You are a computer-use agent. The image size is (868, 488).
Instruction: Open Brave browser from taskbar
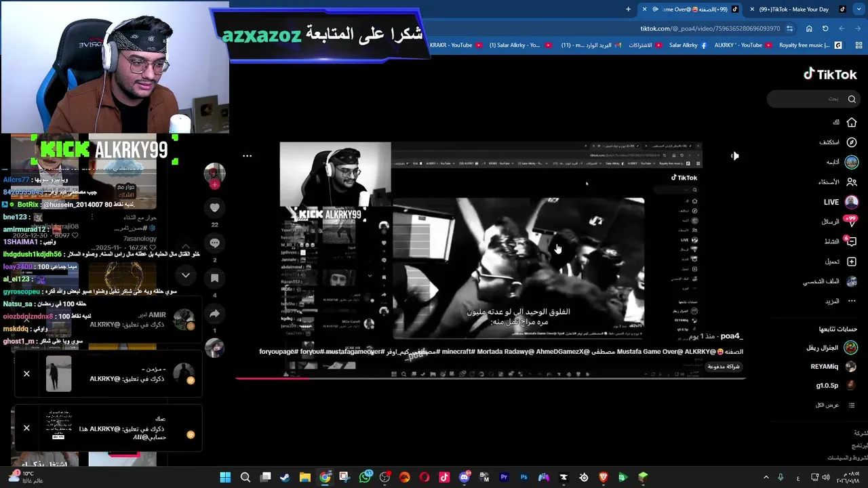603,477
